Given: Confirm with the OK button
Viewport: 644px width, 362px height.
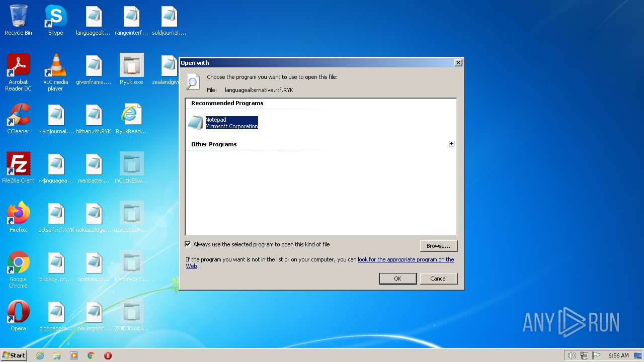Looking at the screenshot, I should click(397, 279).
